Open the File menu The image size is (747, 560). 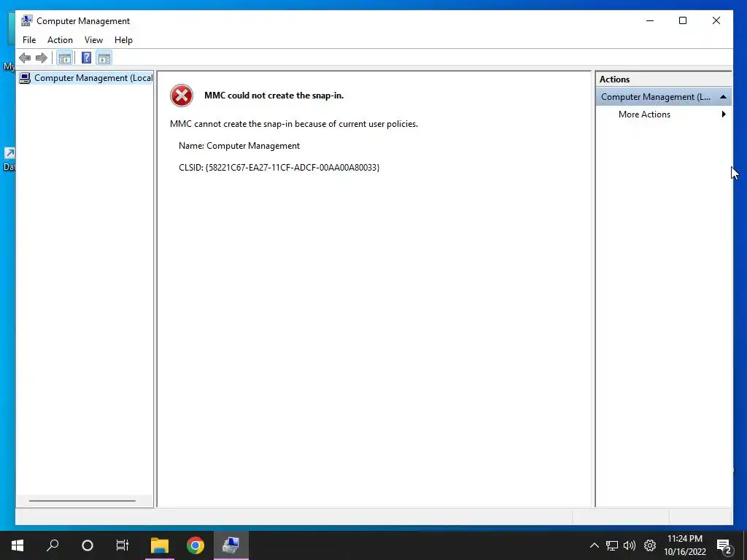(x=29, y=40)
